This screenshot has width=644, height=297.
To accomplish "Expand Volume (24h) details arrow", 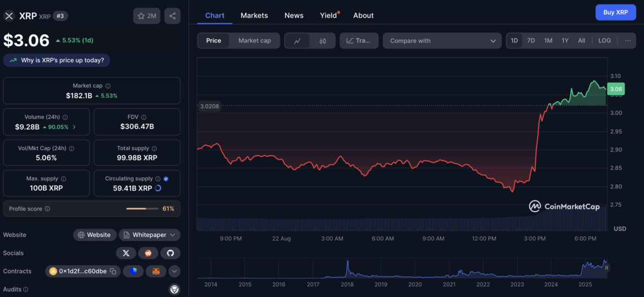I will pos(74,127).
